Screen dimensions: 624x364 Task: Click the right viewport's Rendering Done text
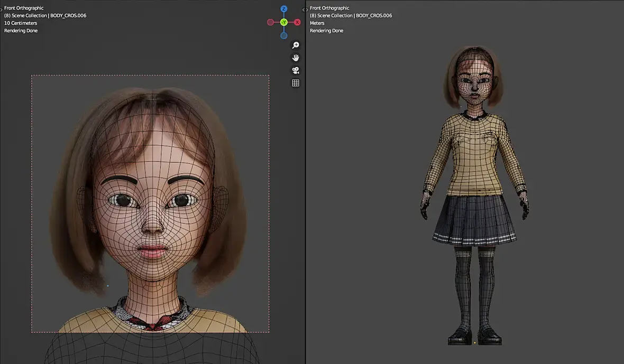click(x=326, y=31)
